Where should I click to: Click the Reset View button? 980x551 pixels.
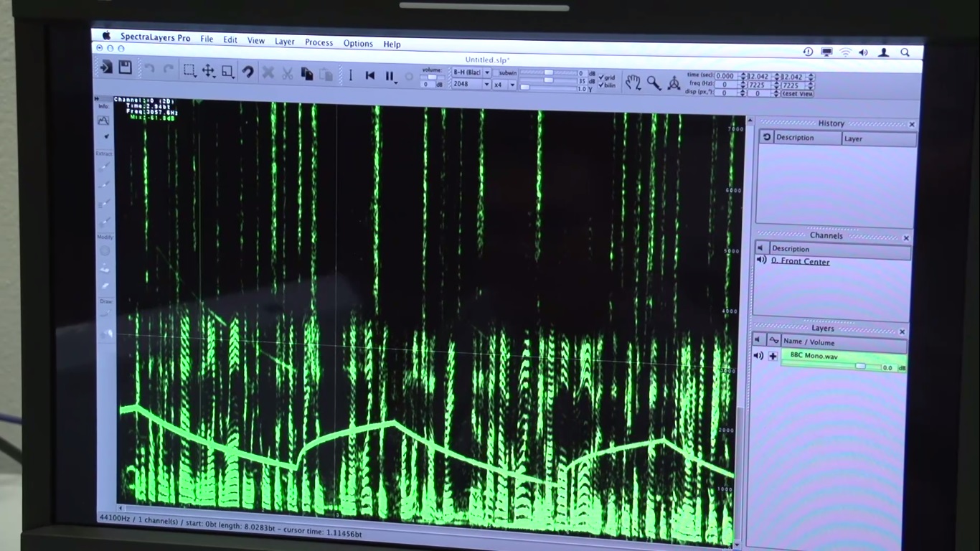(798, 94)
